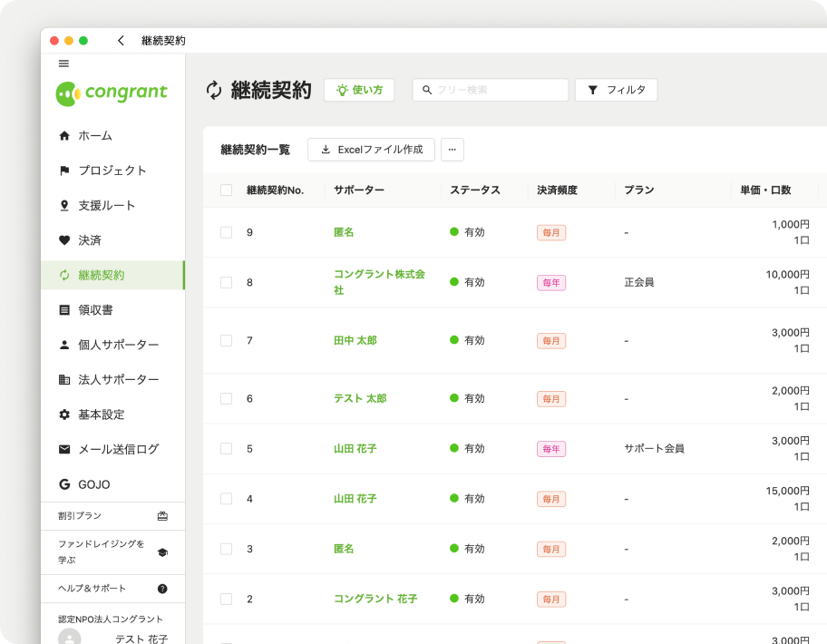This screenshot has height=644, width=827.
Task: Click the 15,000円 amount cell
Action: pyautogui.click(x=787, y=491)
